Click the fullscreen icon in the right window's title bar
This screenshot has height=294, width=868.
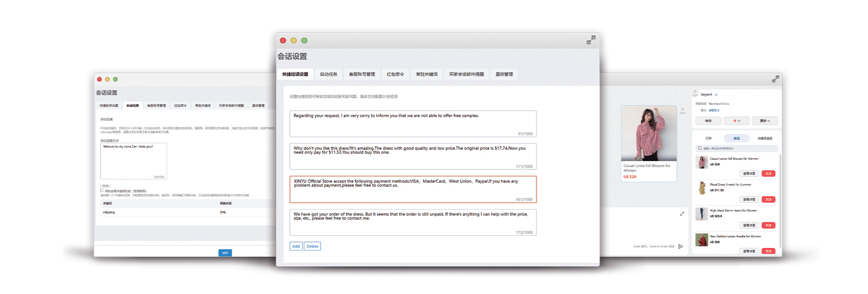coord(775,79)
